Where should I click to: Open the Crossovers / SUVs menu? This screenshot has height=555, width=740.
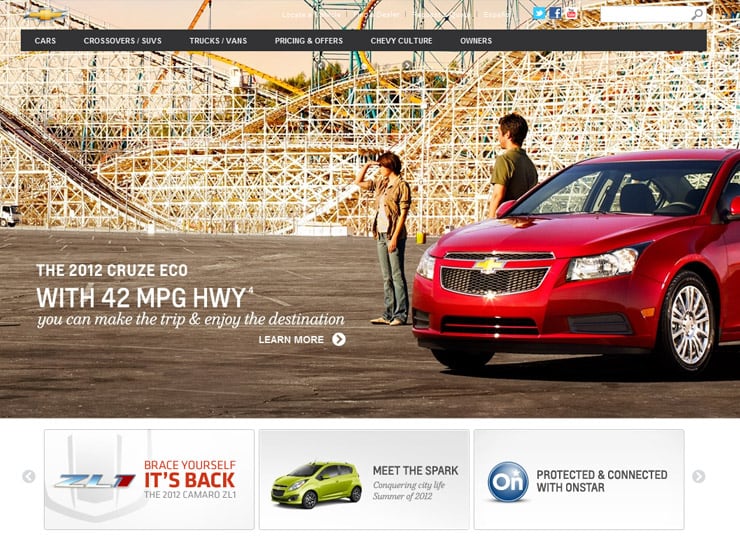click(x=123, y=41)
